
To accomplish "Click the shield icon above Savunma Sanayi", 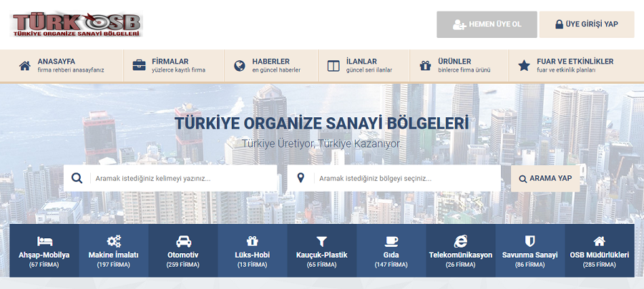I will point(530,241).
